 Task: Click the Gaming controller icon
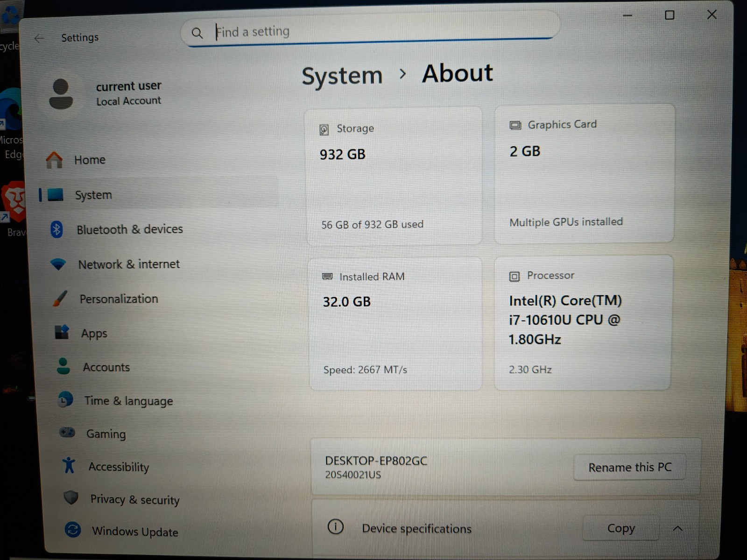click(67, 433)
